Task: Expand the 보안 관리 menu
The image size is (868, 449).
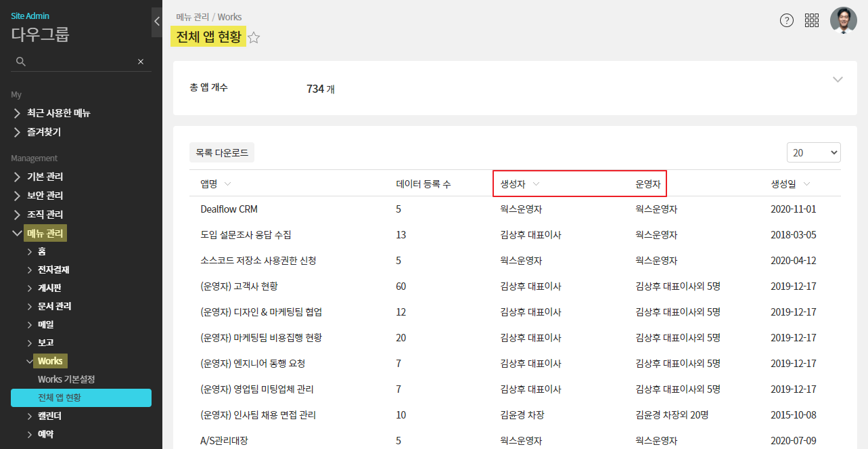Action: click(x=18, y=196)
